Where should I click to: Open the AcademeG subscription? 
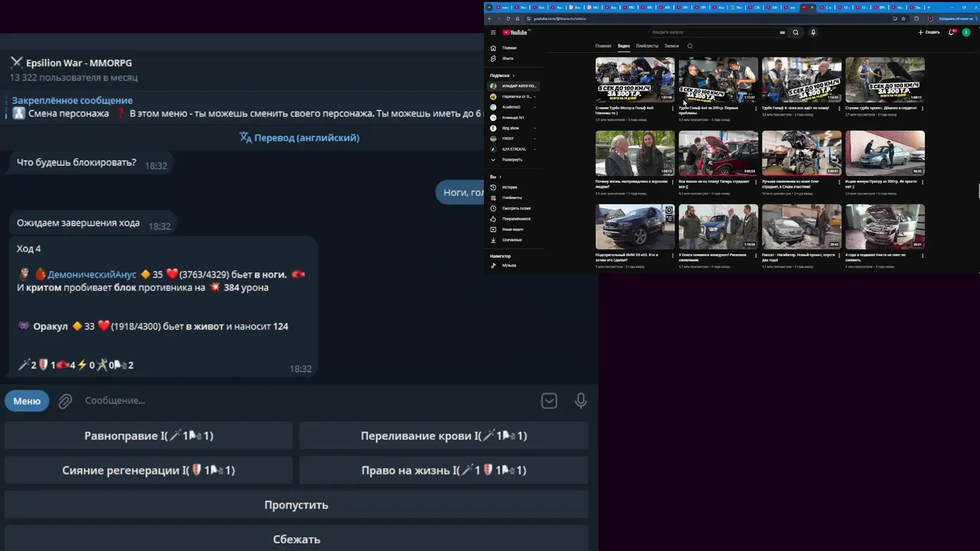tap(514, 107)
